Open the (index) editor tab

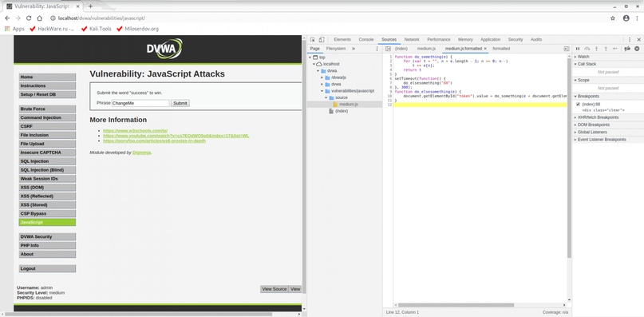401,49
